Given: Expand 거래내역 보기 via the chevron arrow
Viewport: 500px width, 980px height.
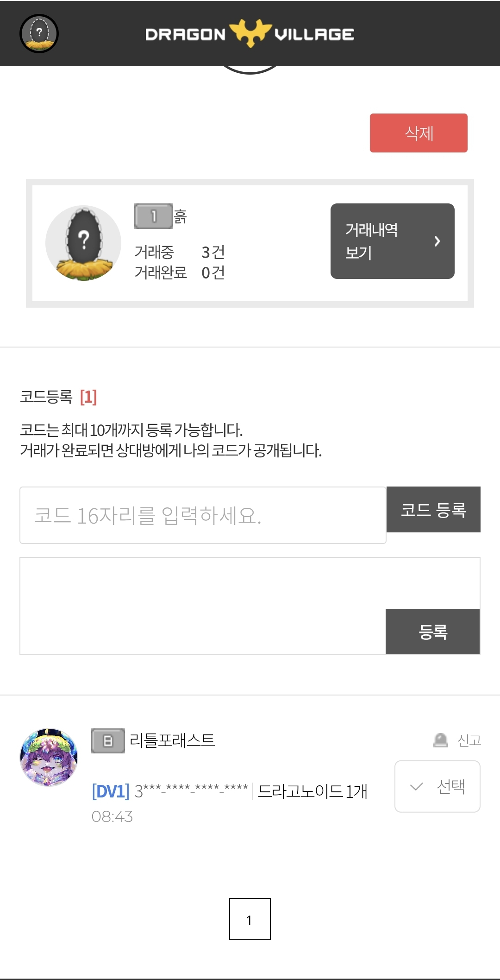Looking at the screenshot, I should [437, 241].
